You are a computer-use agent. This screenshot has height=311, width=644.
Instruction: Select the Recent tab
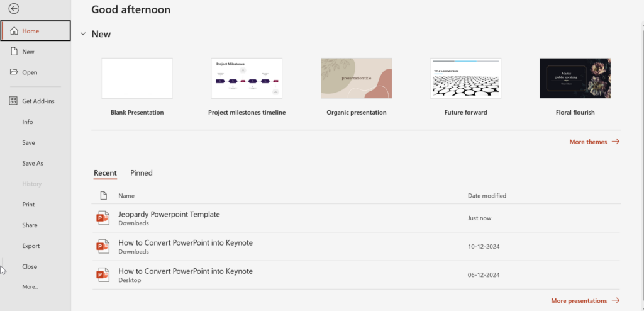coord(105,173)
